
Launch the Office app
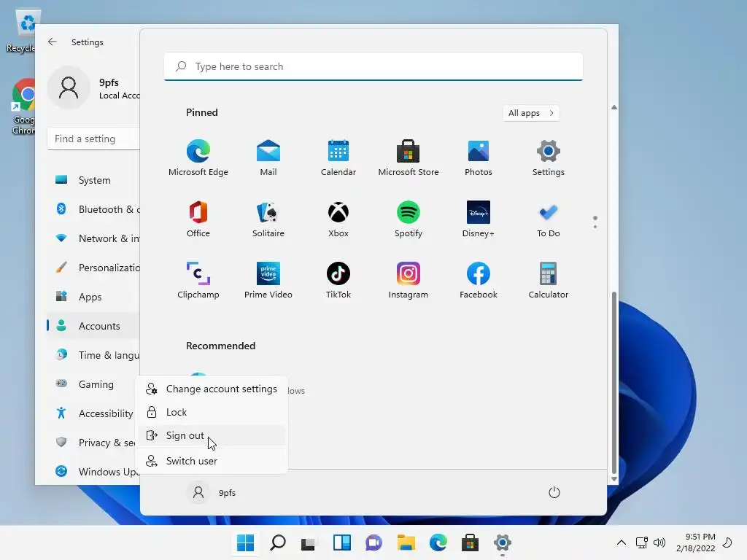[x=198, y=219]
